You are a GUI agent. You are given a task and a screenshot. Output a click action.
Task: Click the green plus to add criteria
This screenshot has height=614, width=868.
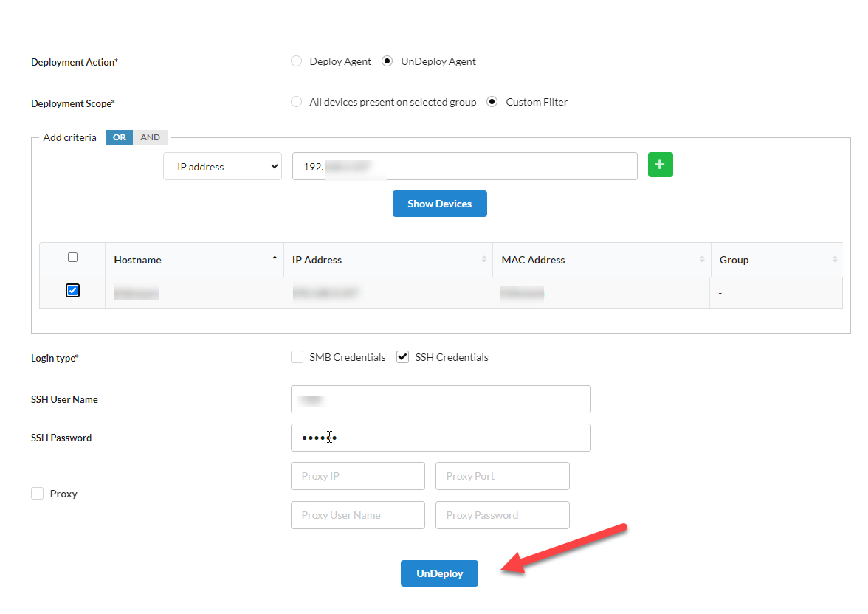tap(660, 165)
